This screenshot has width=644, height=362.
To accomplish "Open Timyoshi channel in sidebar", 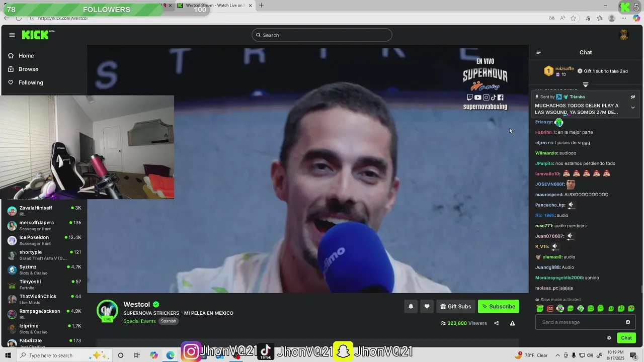I will [44, 284].
